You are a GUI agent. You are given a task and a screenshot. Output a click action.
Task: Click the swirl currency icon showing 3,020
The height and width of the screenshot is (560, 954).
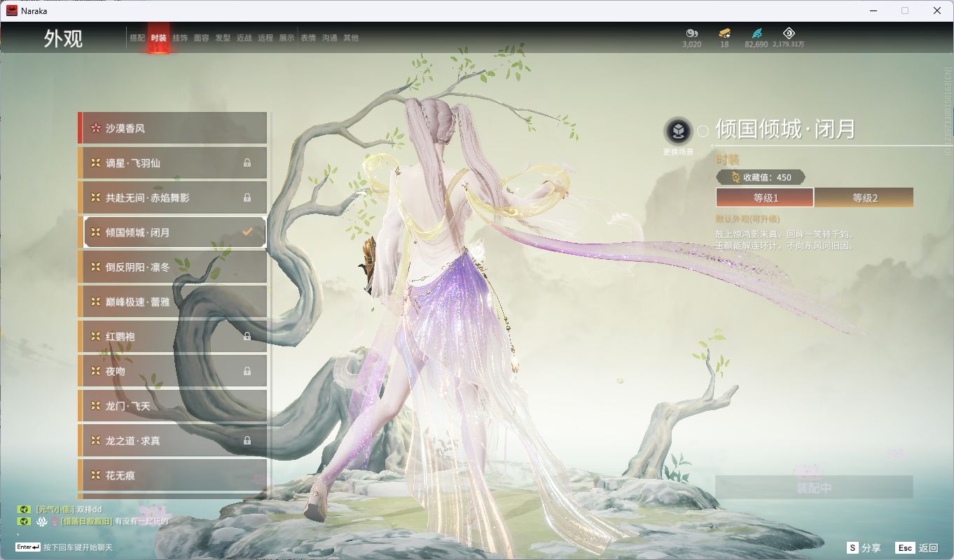pyautogui.click(x=691, y=33)
